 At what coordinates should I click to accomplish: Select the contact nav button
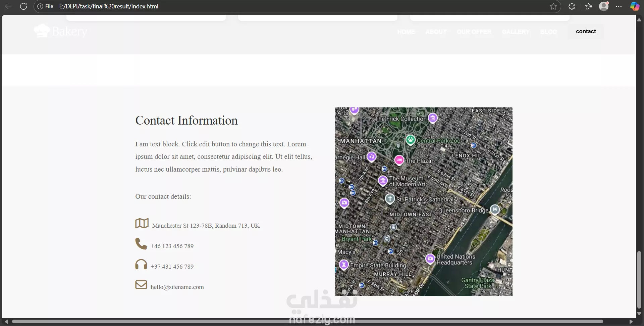pos(586,32)
